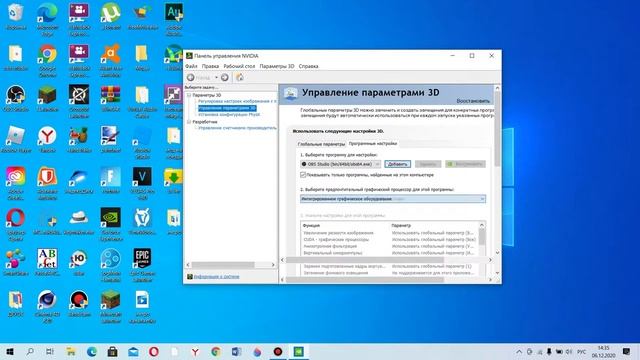Open the Back history dropdown arrow
The width and height of the screenshot is (640, 360).
[x=216, y=78]
